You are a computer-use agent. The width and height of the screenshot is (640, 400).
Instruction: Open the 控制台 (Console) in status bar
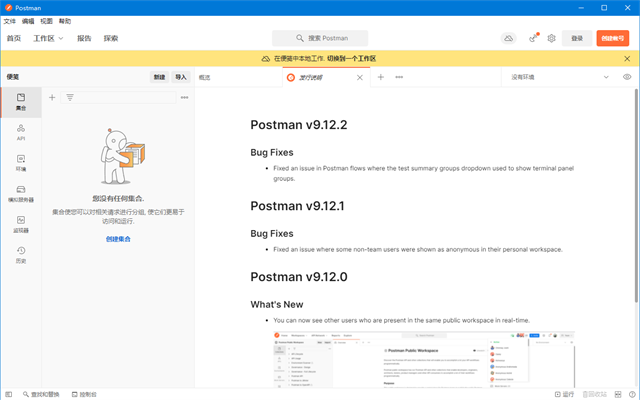point(84,394)
